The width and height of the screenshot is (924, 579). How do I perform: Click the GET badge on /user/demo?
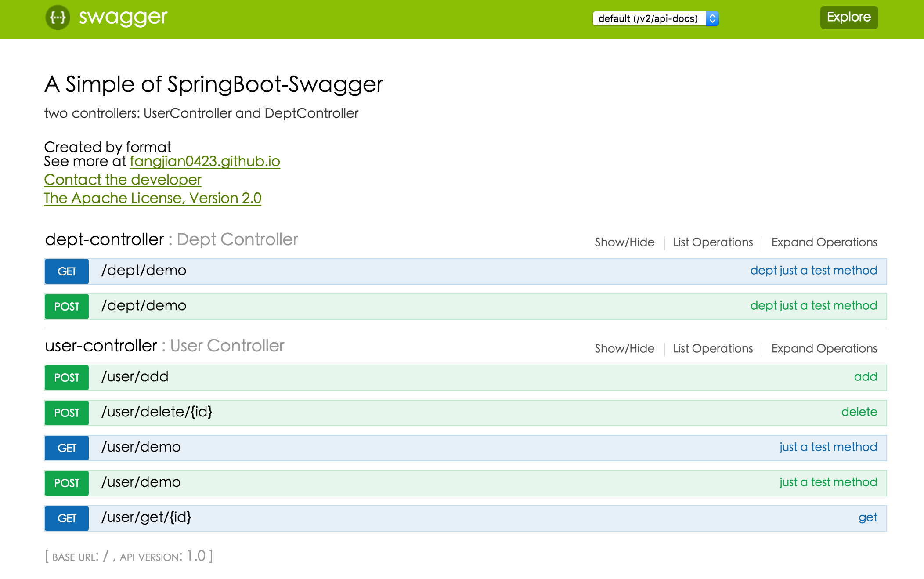[66, 448]
